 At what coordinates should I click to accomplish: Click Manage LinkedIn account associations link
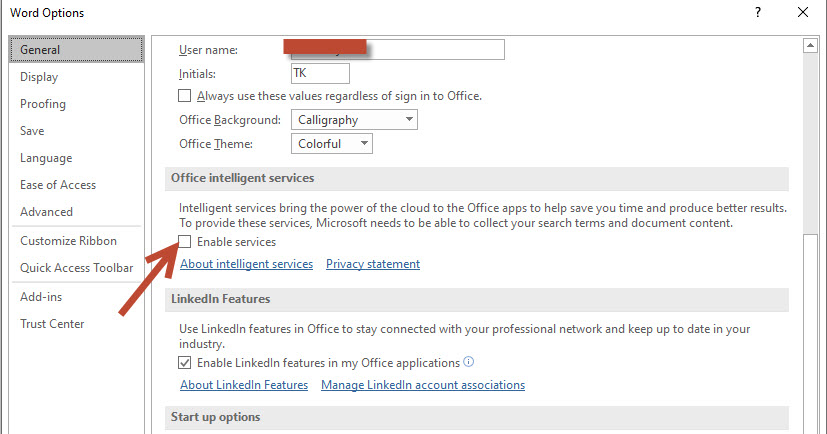click(x=422, y=385)
